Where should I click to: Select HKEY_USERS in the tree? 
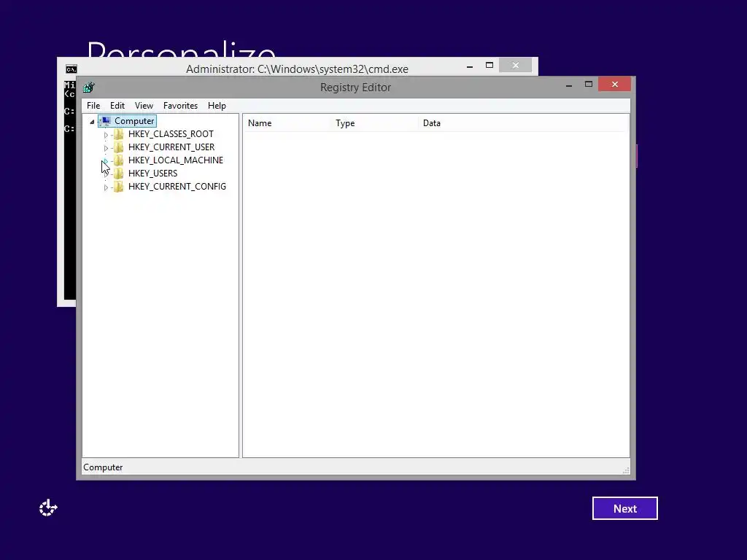(152, 174)
